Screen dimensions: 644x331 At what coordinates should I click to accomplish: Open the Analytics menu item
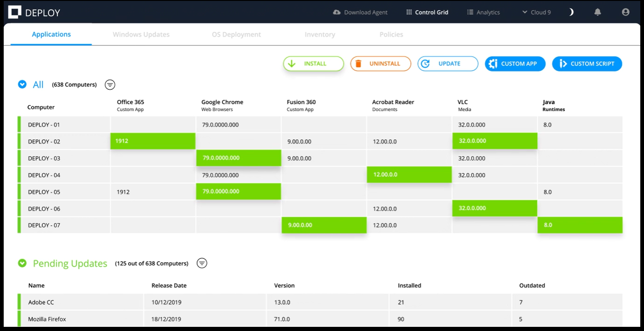click(x=483, y=12)
